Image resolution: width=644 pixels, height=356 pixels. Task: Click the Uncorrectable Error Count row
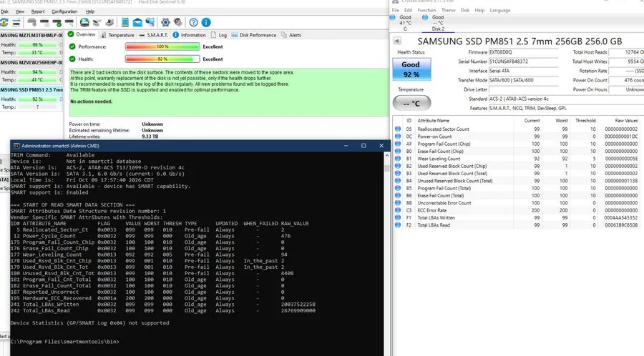pyautogui.click(x=517, y=202)
